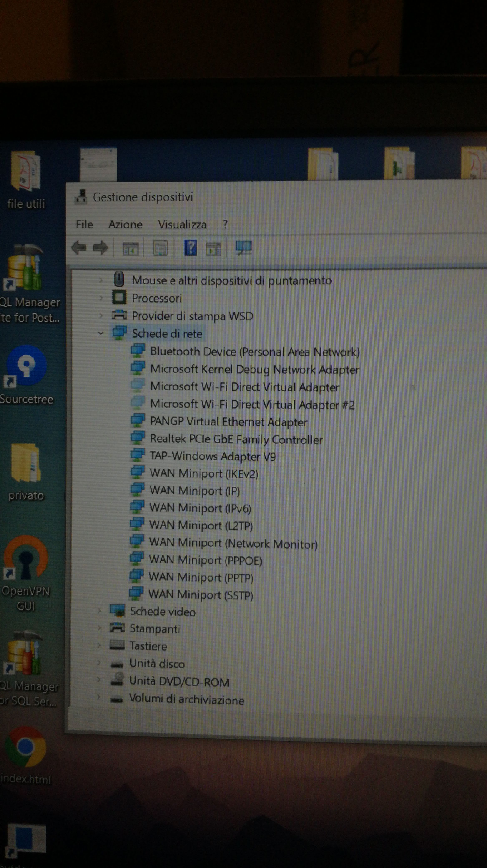Image resolution: width=487 pixels, height=868 pixels.
Task: Open Properties toolbar icon
Action: tap(160, 248)
